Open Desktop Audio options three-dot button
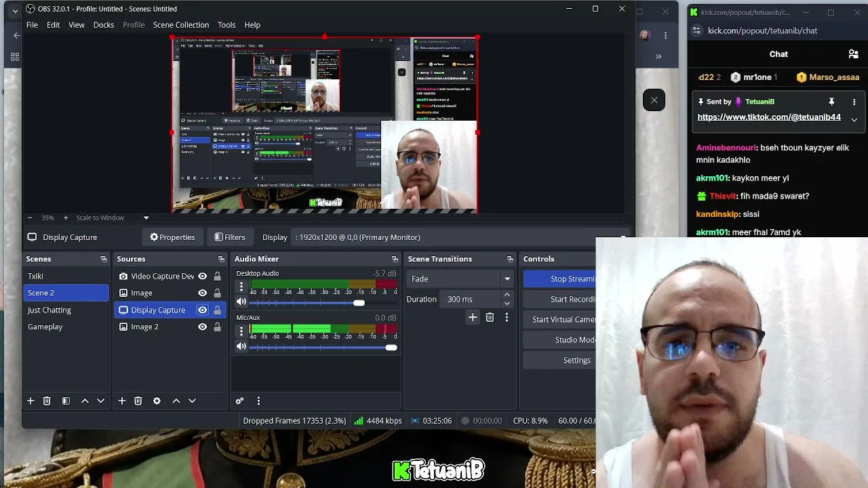 (241, 287)
